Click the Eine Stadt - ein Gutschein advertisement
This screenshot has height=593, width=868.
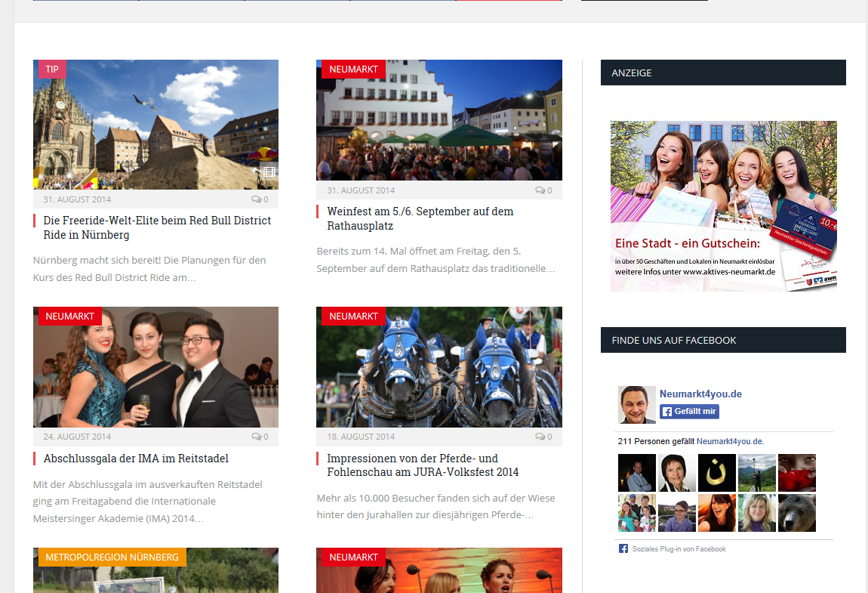click(723, 205)
